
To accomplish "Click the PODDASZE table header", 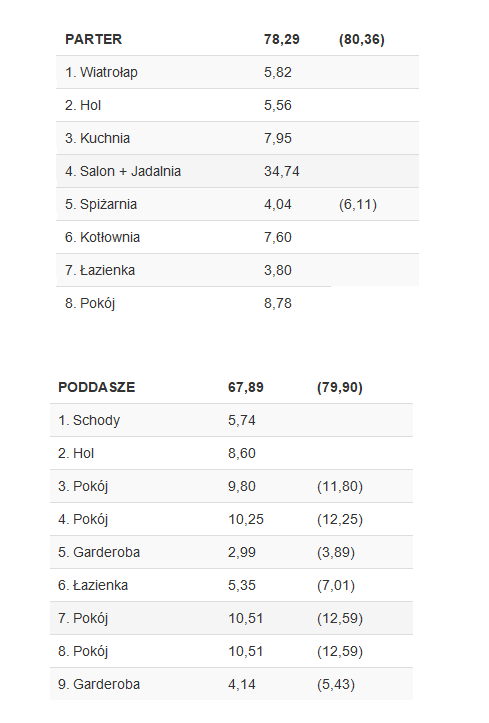I will coord(97,387).
